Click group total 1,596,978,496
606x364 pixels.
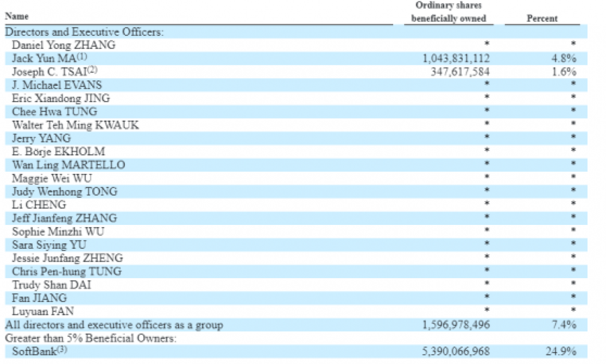tap(456, 325)
